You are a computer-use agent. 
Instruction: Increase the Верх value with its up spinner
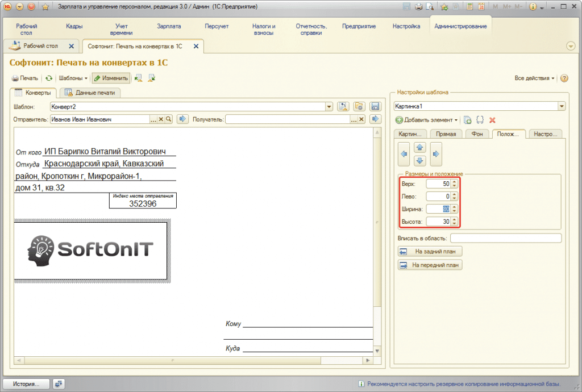454,182
